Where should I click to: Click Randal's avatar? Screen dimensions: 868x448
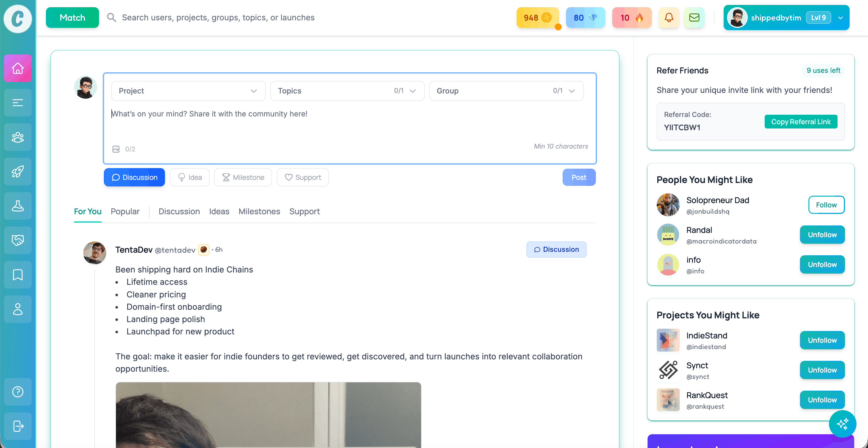(x=668, y=235)
